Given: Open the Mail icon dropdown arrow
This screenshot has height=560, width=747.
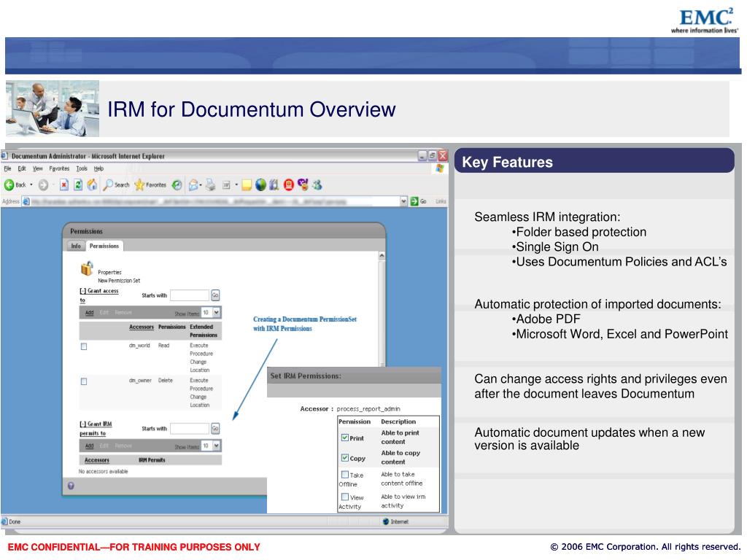Looking at the screenshot, I should tap(201, 184).
